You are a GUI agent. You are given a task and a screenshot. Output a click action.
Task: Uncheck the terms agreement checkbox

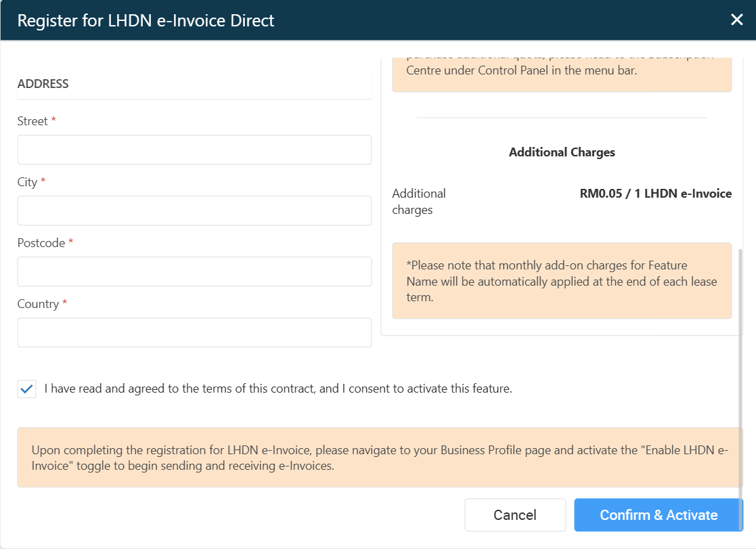tap(26, 389)
